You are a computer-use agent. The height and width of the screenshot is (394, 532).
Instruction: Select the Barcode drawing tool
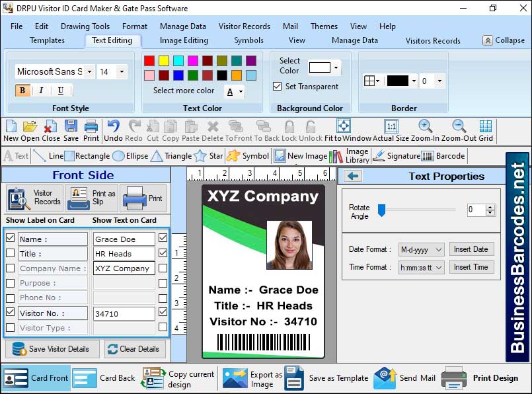point(441,156)
